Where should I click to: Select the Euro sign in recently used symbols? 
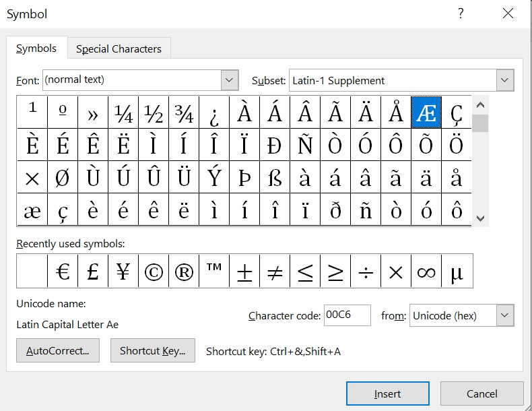63,271
